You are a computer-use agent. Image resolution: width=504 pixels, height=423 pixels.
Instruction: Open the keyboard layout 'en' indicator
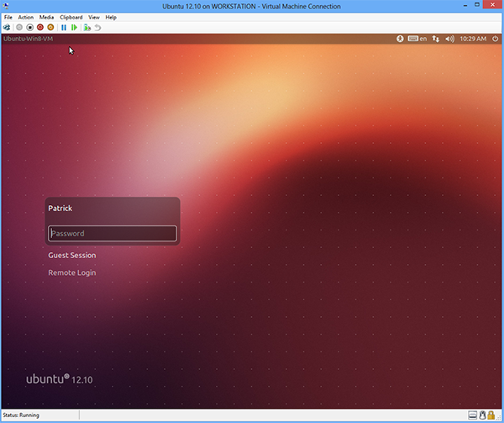[x=417, y=39]
